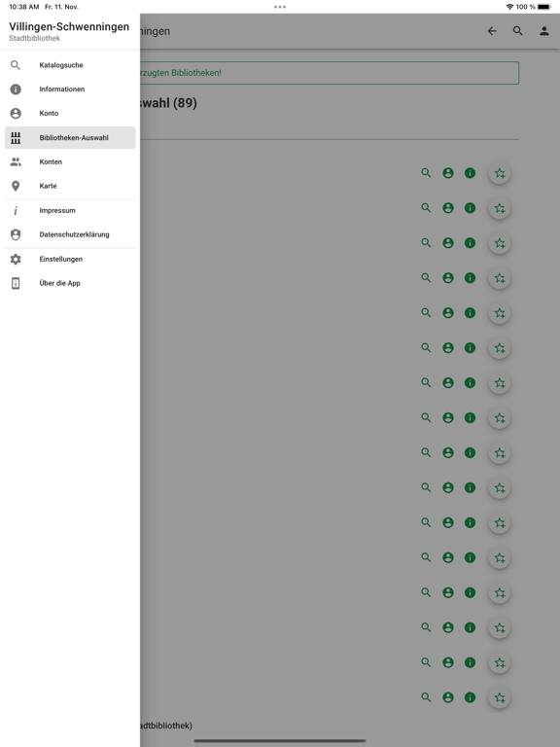Click the Stadtbibliothek subtitle in drawer header
560x747 pixels.
[x=34, y=38]
